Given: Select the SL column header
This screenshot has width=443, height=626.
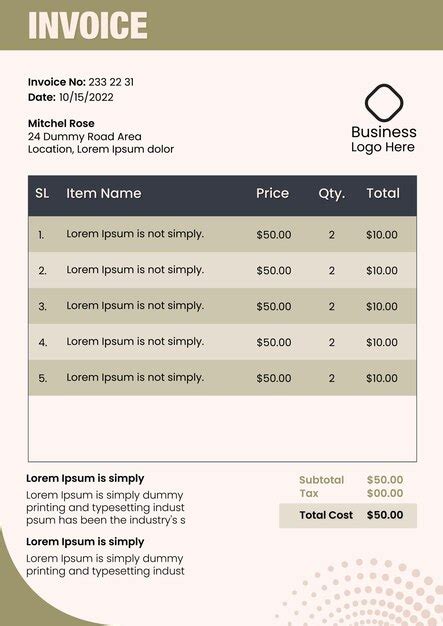Looking at the screenshot, I should pos(42,193).
